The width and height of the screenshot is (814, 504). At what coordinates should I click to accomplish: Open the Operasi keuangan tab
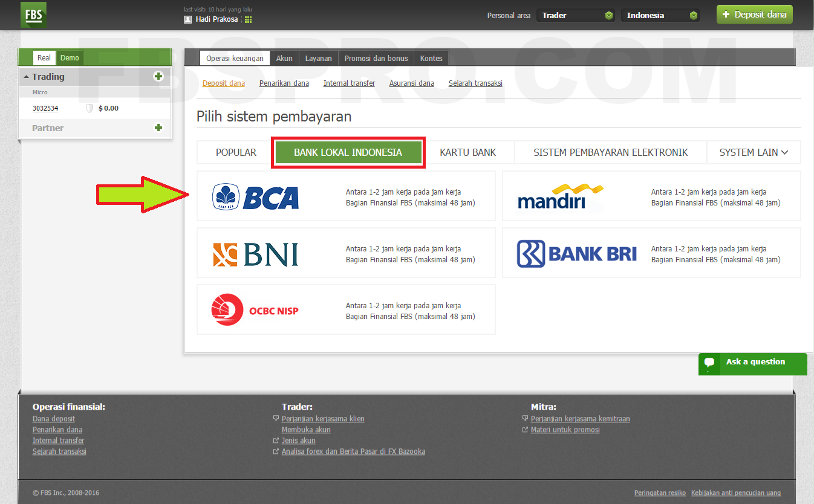point(235,59)
